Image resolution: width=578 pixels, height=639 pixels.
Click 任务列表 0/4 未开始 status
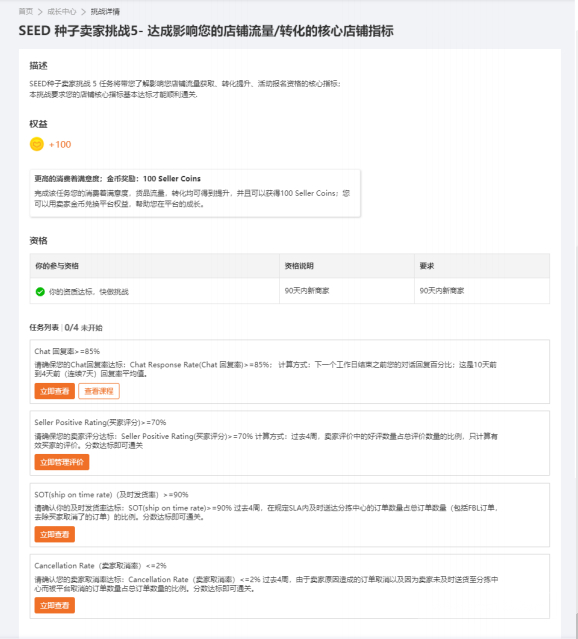(x=66, y=328)
